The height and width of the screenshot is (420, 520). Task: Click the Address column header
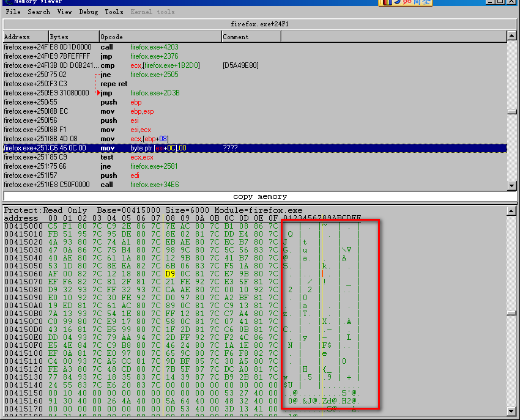[x=25, y=37]
